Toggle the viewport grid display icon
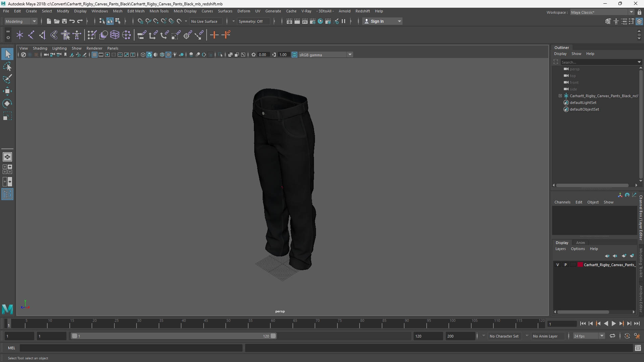Screen dimensions: 644x362 95,55
